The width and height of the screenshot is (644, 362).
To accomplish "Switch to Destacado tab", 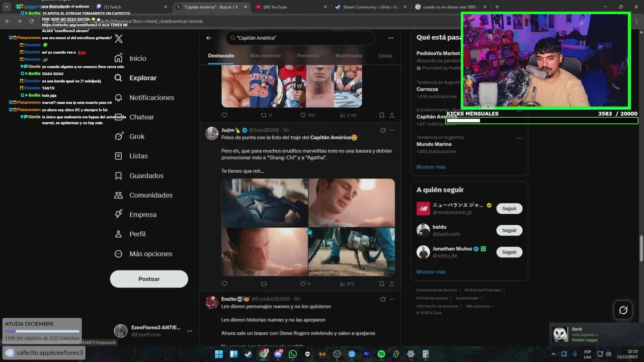I will (221, 56).
